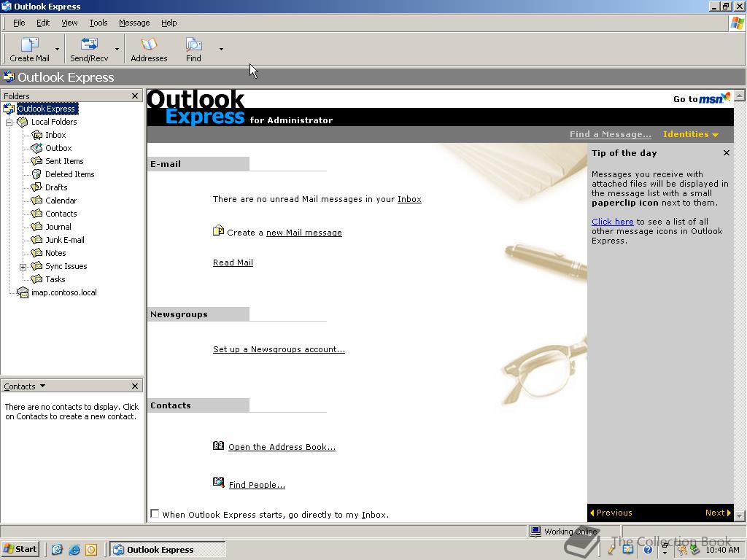This screenshot has height=560, width=747.
Task: Select the Junk E-mail folder icon
Action: 36,240
